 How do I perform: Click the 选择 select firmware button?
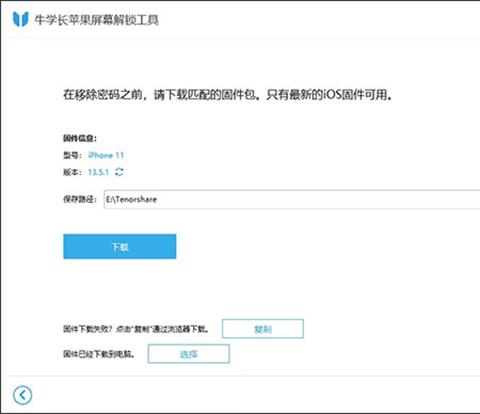tap(189, 354)
